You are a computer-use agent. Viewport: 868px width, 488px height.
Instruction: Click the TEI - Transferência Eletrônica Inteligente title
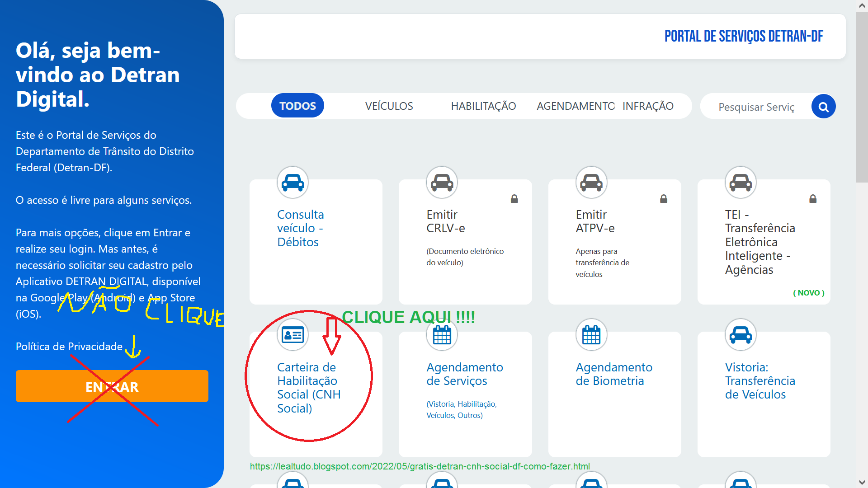coord(760,242)
